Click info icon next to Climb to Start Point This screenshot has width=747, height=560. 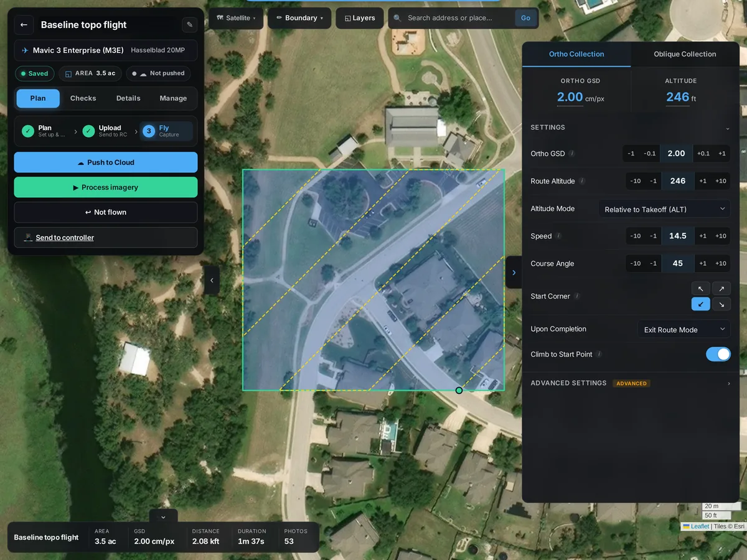pos(599,354)
